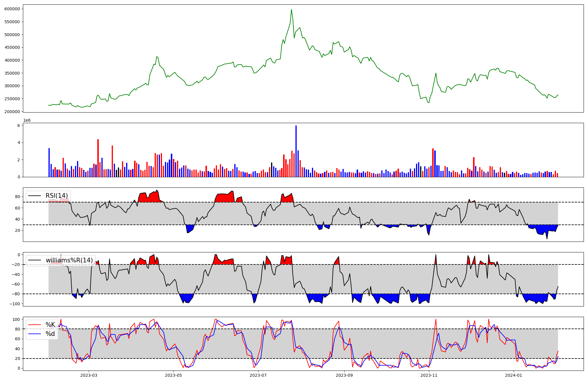Click the 600000 price axis tick label
The width and height of the screenshot is (588, 382).
[x=12, y=9]
